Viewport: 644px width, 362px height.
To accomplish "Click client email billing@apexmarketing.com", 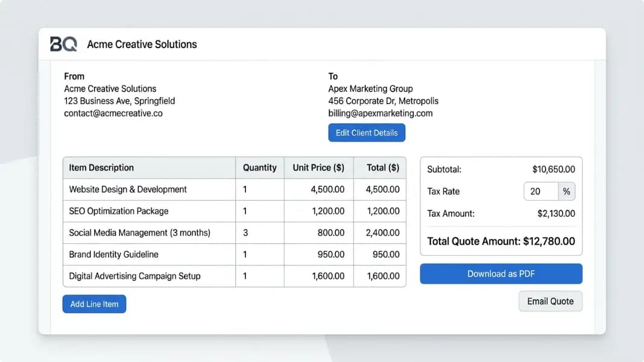I will point(380,113).
